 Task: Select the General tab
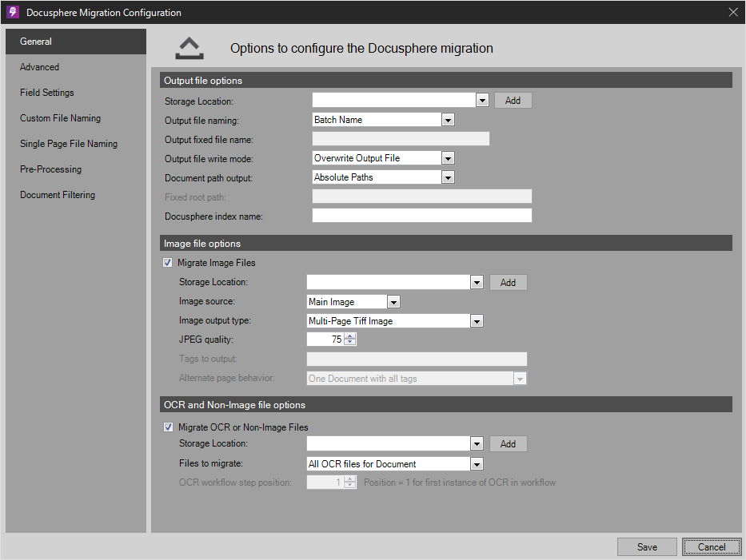(x=76, y=42)
